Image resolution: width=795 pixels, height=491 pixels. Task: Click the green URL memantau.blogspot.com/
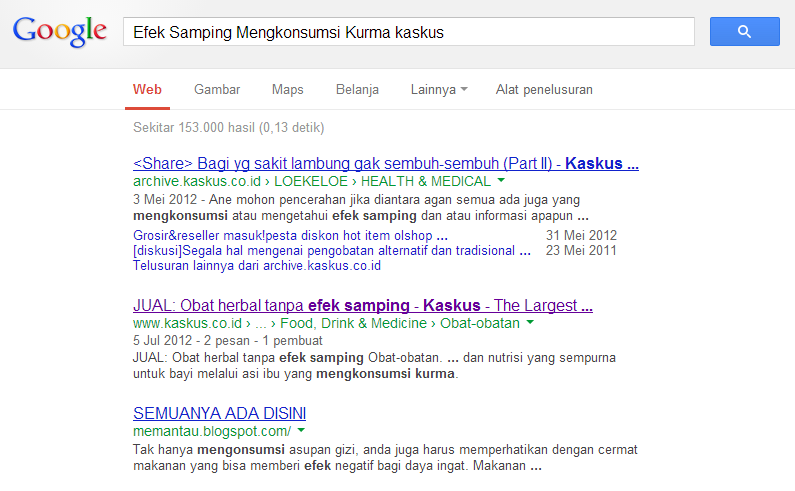pyautogui.click(x=212, y=431)
